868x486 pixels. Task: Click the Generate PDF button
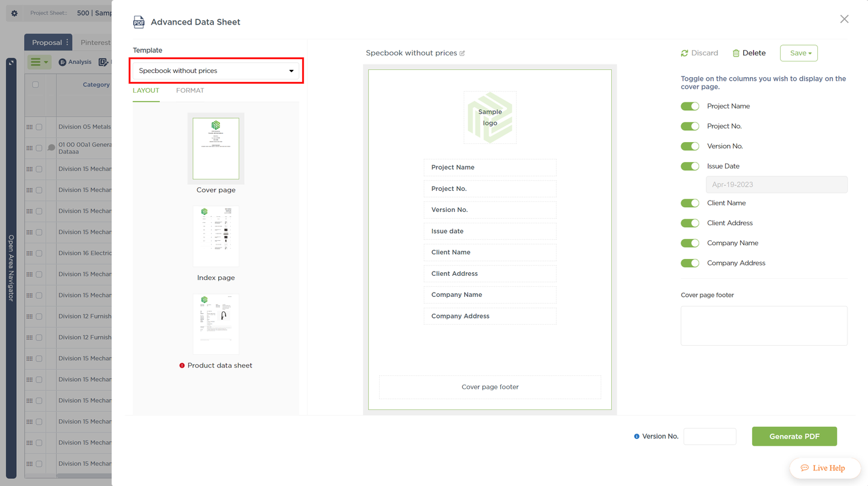[x=794, y=437]
